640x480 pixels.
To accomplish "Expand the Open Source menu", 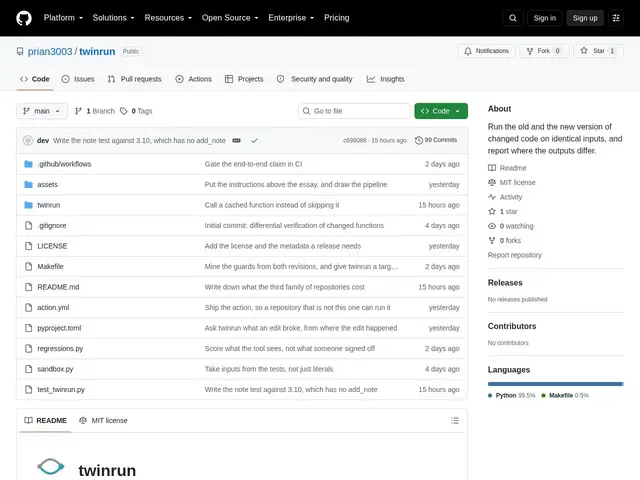I will (230, 18).
